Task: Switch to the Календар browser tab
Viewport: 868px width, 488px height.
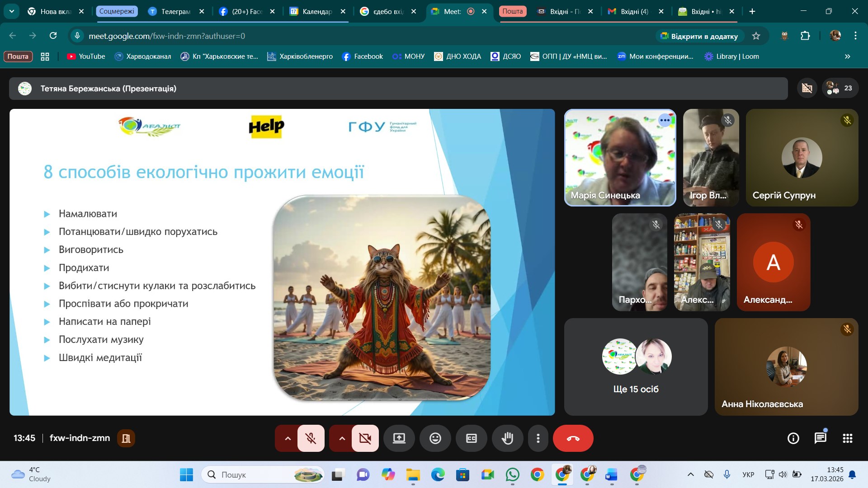Action: [316, 12]
